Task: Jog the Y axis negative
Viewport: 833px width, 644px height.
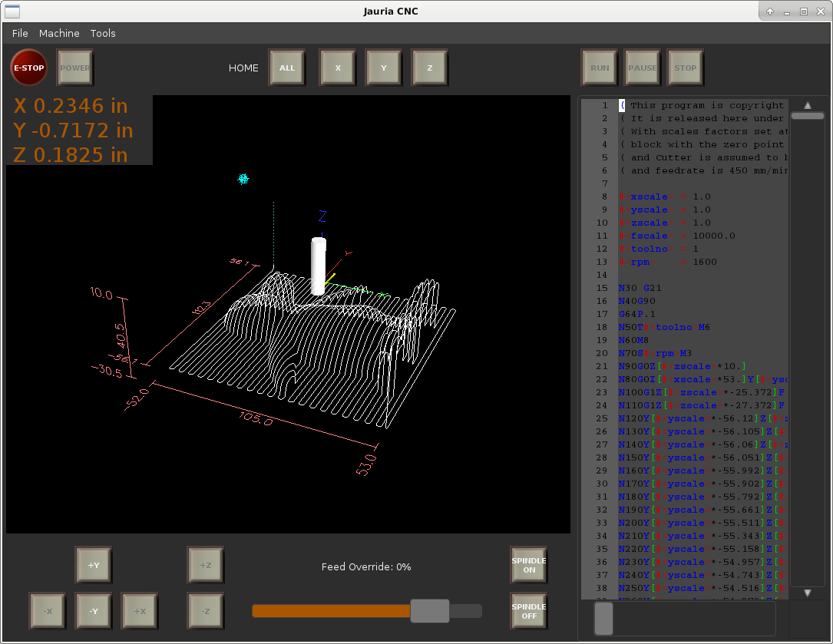Action: coord(94,611)
